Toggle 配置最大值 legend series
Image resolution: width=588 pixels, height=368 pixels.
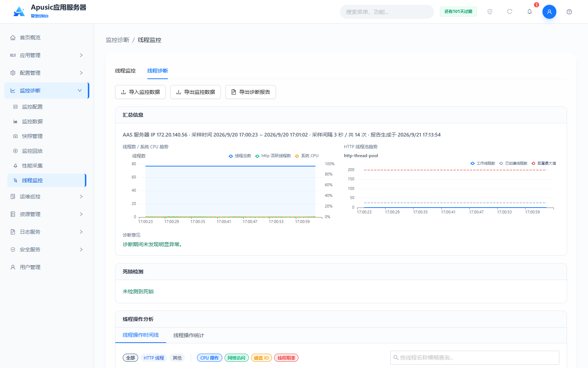click(x=544, y=163)
